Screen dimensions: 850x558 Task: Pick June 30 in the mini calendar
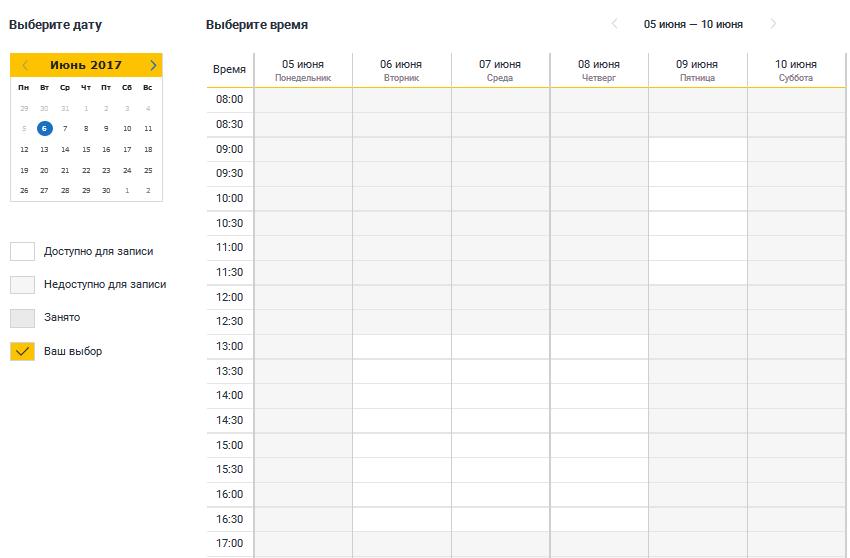pos(106,190)
